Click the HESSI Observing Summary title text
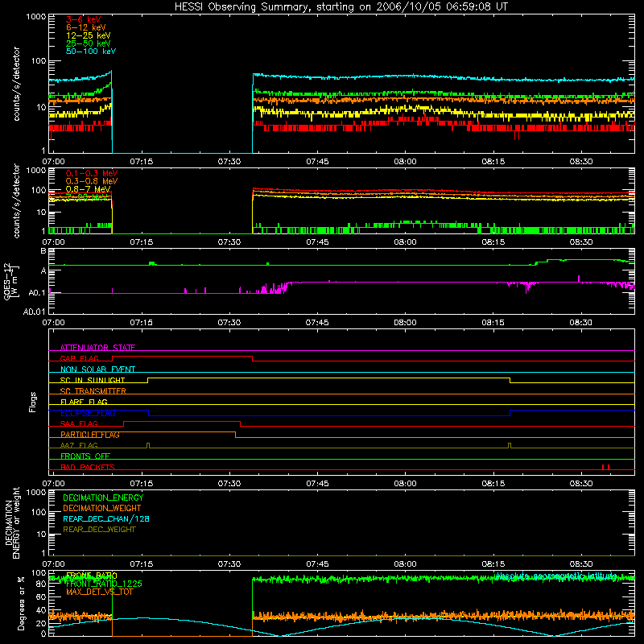This screenshot has height=644, width=644. coord(341,6)
